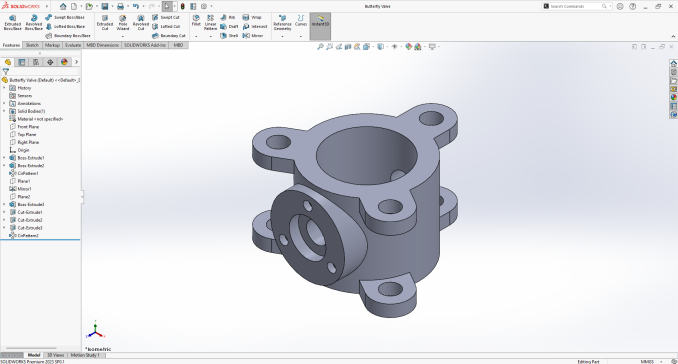Image resolution: width=678 pixels, height=364 pixels.
Task: Open the Options gear icon
Action: tap(204, 6)
